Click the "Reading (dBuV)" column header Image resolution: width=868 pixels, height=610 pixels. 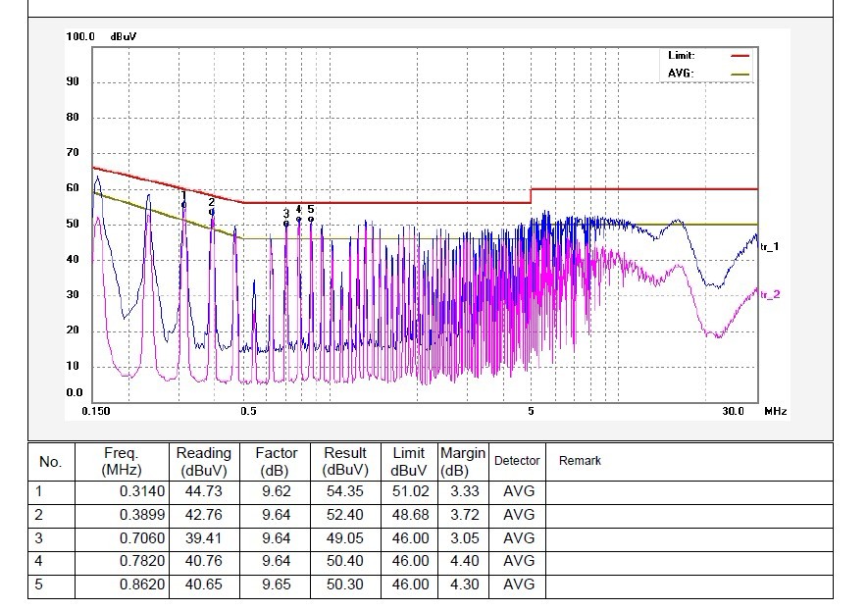pos(204,462)
